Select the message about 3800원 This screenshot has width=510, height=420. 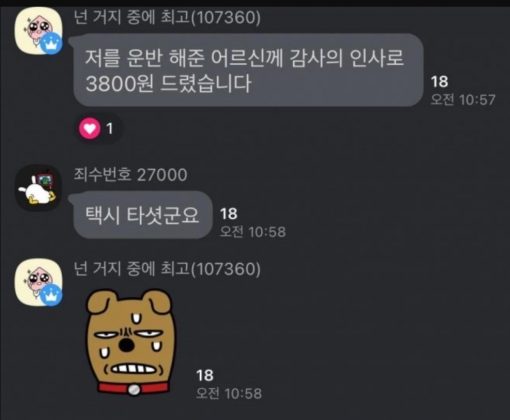tap(248, 70)
